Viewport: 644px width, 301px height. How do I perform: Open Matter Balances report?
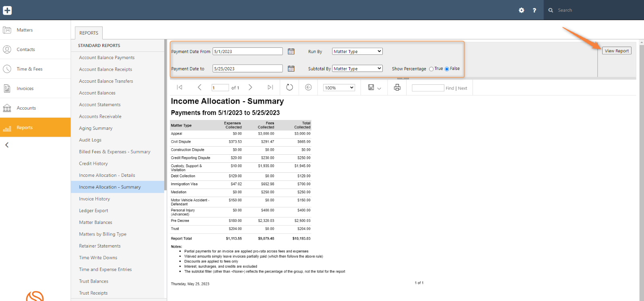[x=95, y=222]
